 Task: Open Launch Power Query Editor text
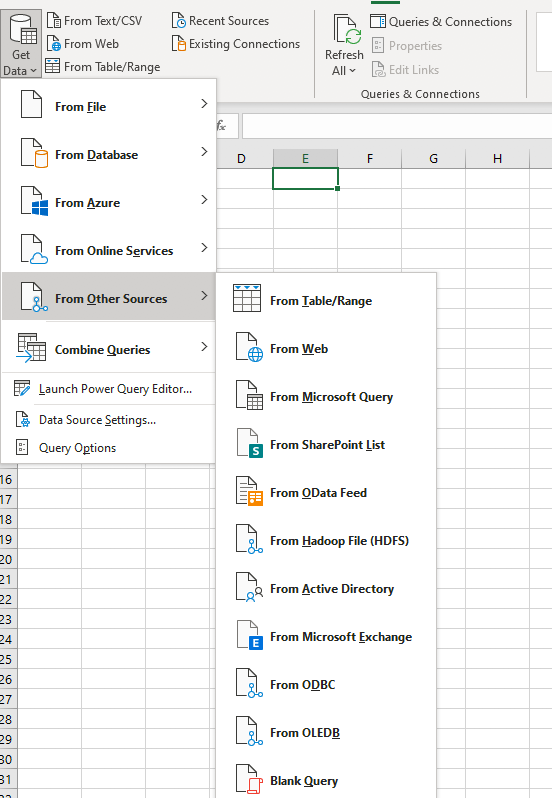115,389
